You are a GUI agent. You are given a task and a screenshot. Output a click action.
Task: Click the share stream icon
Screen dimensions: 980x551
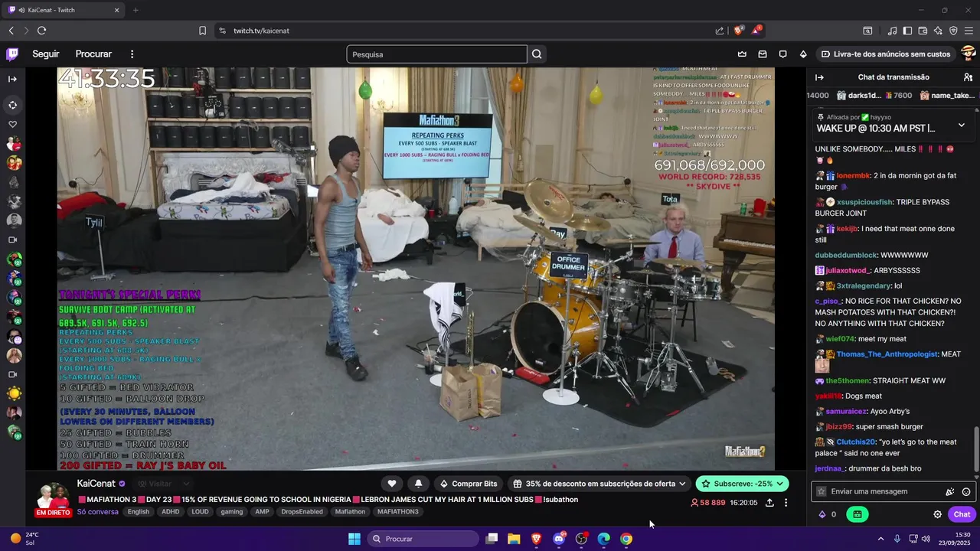[x=769, y=503]
